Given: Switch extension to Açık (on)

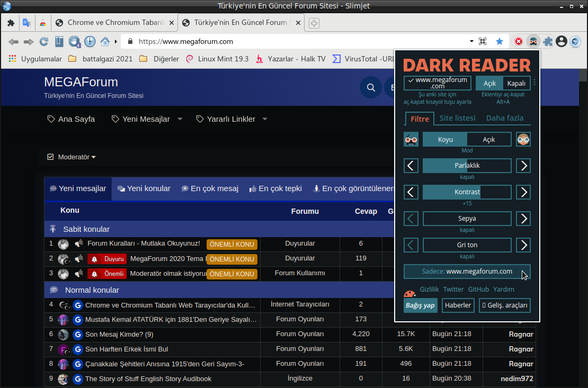Looking at the screenshot, I should (489, 83).
